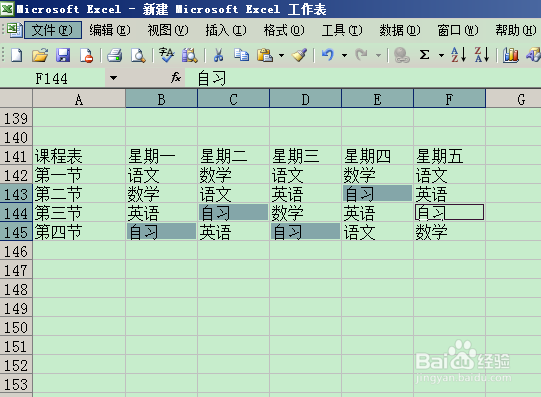Undo the last action
Screen dimensions: 541x397
(327, 55)
